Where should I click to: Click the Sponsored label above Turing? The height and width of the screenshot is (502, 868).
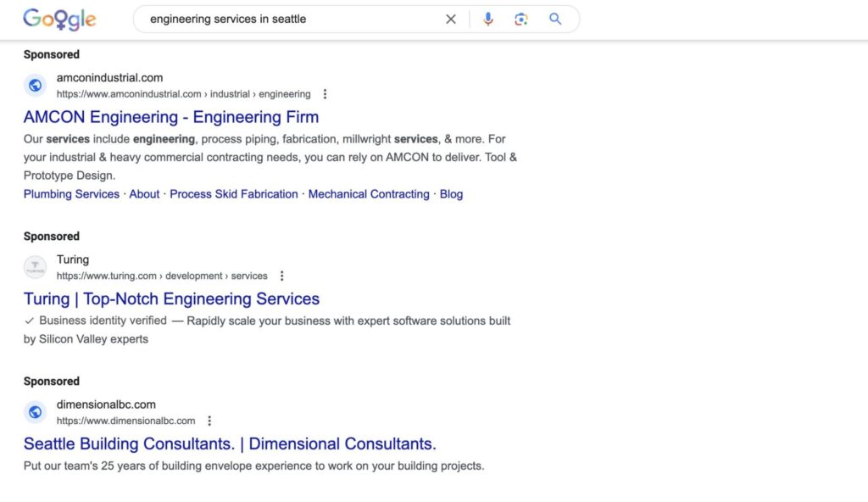[52, 236]
